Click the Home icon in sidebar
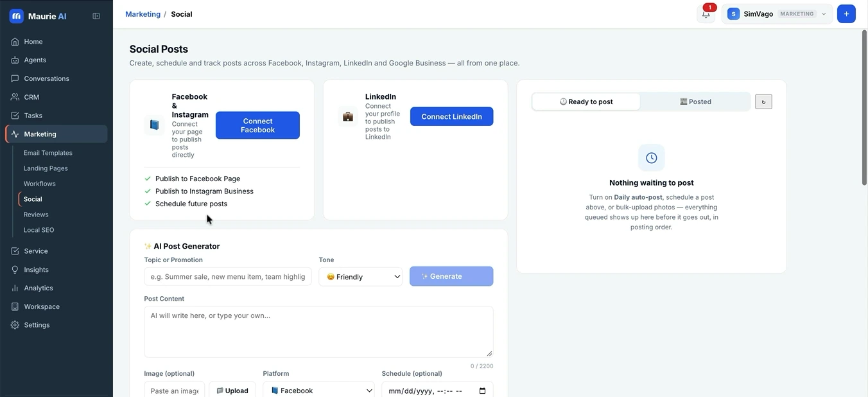Viewport: 868px width, 397px height. click(15, 42)
